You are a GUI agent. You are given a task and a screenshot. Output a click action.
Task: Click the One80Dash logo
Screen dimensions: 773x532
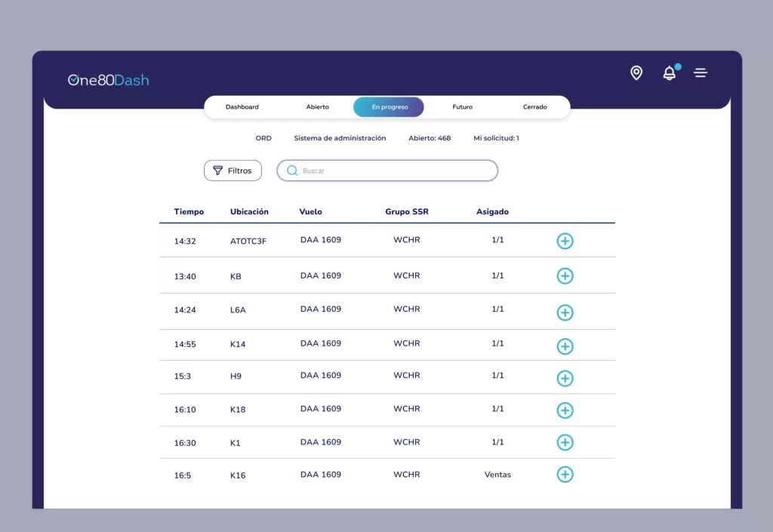pyautogui.click(x=109, y=80)
